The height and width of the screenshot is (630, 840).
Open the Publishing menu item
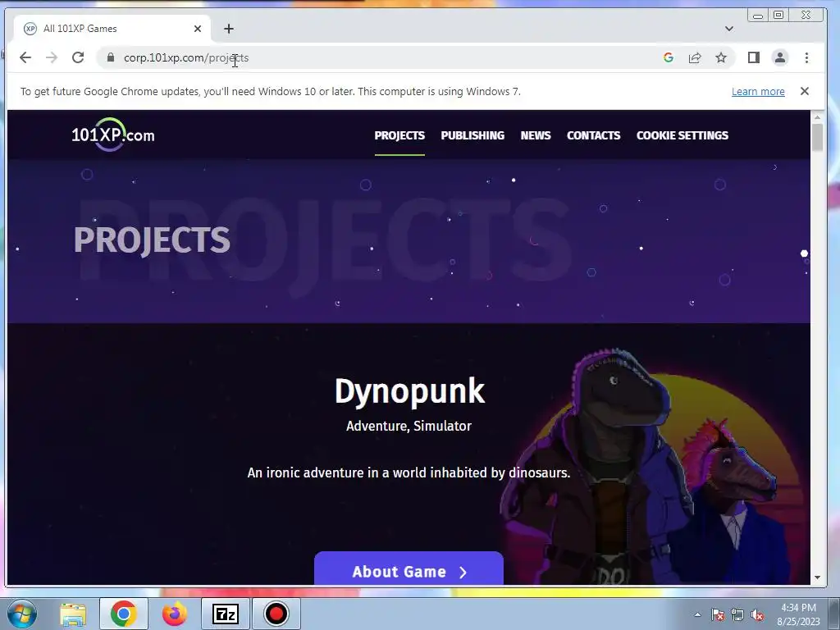(472, 135)
